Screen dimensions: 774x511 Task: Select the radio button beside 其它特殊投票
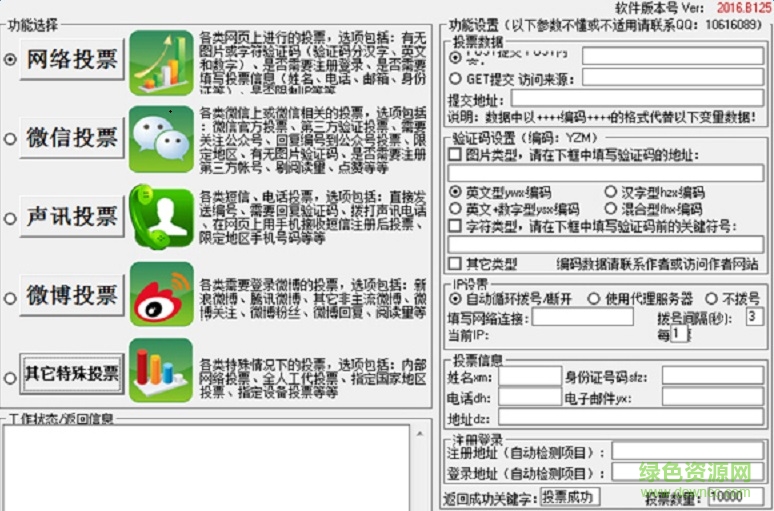coord(10,378)
